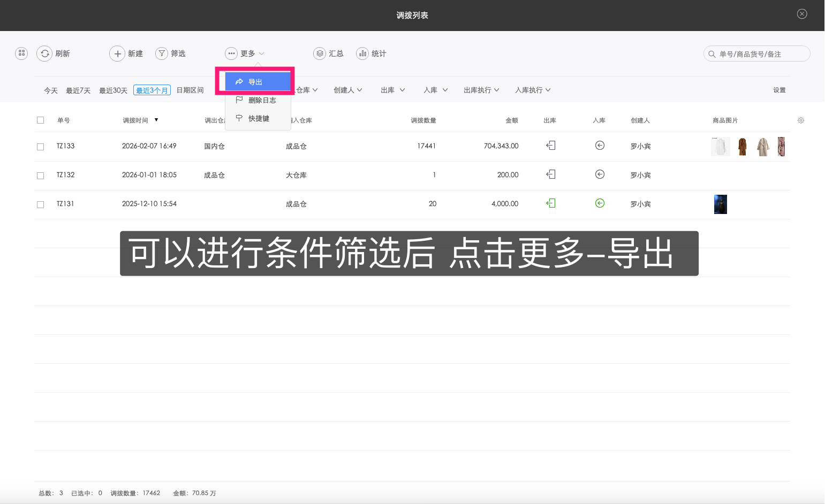Select the 最近3个月 date range filter
This screenshot has width=825, height=504.
pyautogui.click(x=152, y=90)
